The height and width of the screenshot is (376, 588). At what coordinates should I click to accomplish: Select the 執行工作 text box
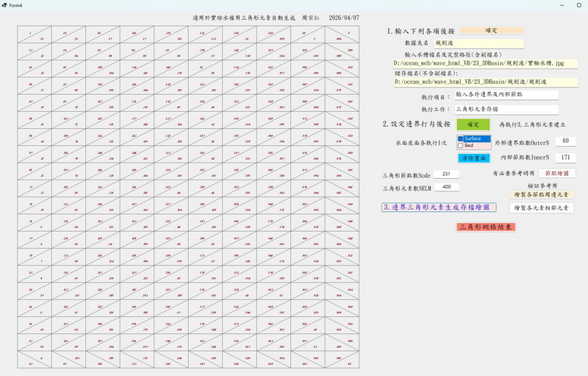506,109
